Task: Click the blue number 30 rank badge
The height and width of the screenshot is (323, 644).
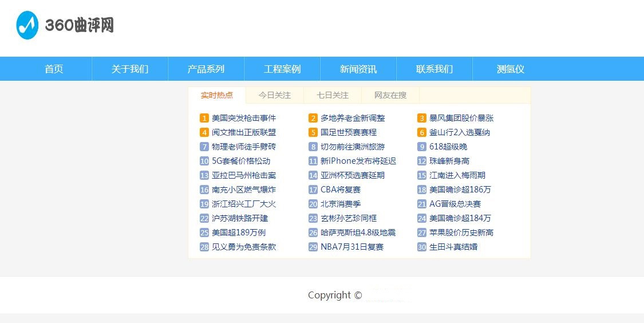Action: [x=422, y=247]
